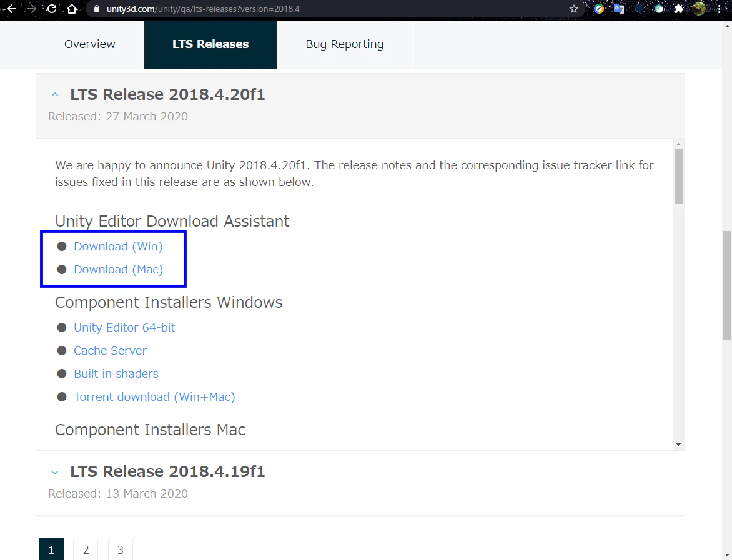Download Unity assistant for Windows

click(x=118, y=247)
